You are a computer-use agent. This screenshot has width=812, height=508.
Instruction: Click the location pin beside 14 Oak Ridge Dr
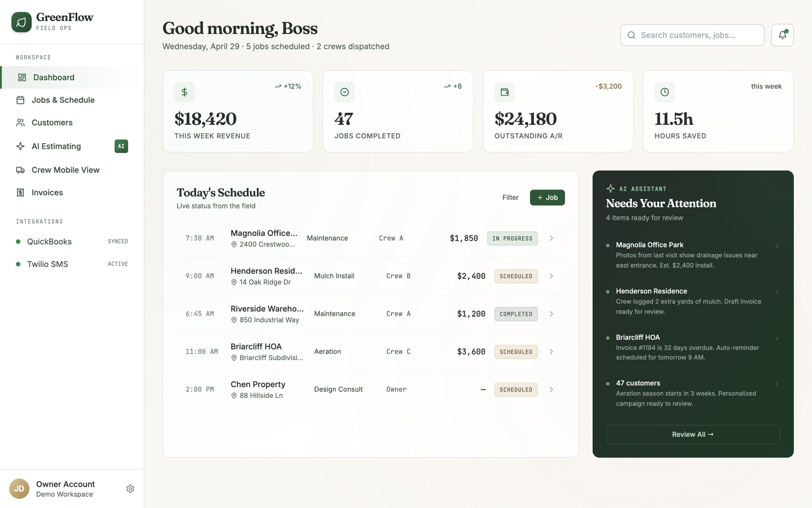coord(234,282)
